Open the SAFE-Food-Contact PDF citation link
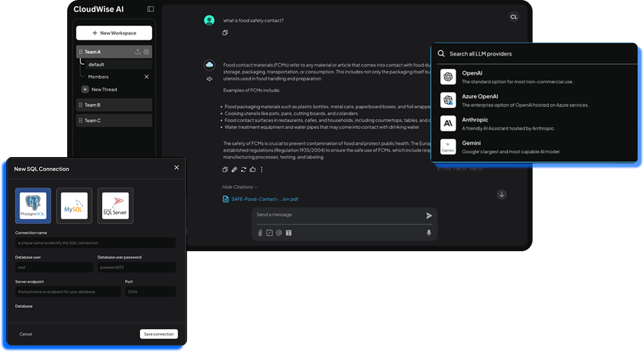 (x=265, y=199)
